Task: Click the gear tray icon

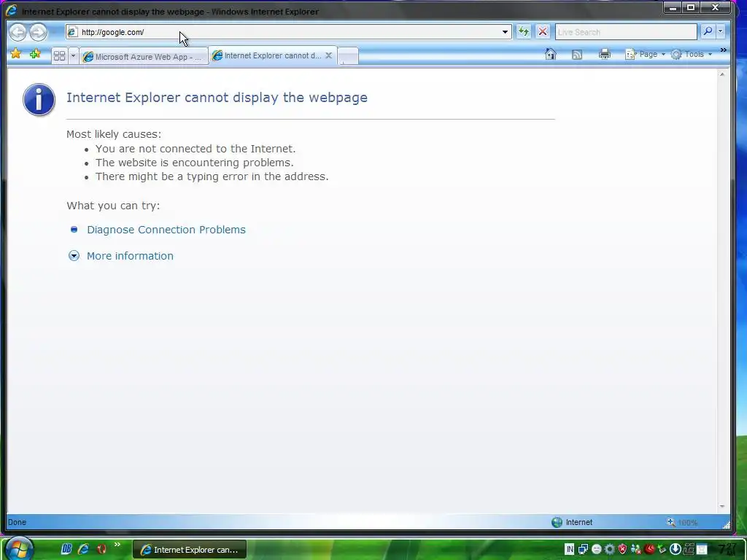Action: pyautogui.click(x=609, y=549)
